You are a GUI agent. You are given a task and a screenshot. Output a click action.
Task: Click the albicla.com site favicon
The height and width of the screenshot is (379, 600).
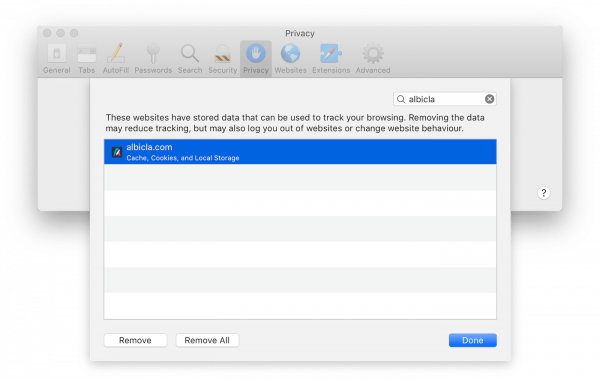point(117,152)
